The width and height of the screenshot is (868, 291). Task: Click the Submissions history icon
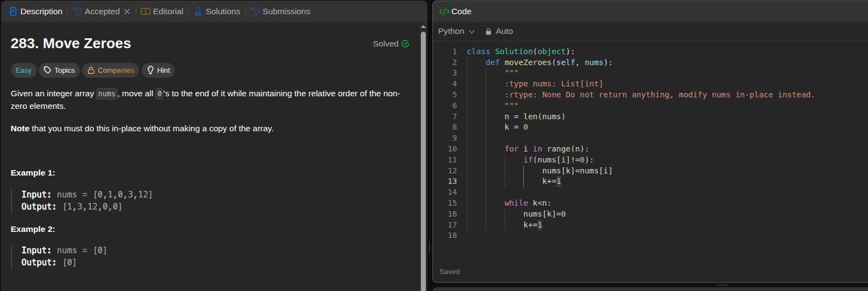[x=255, y=11]
